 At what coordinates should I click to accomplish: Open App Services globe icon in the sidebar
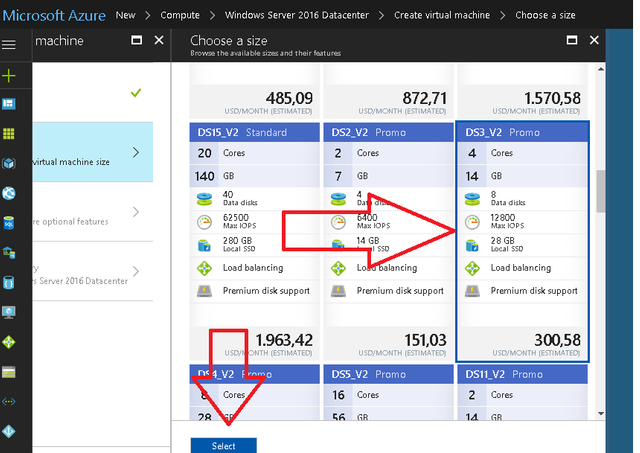point(9,193)
